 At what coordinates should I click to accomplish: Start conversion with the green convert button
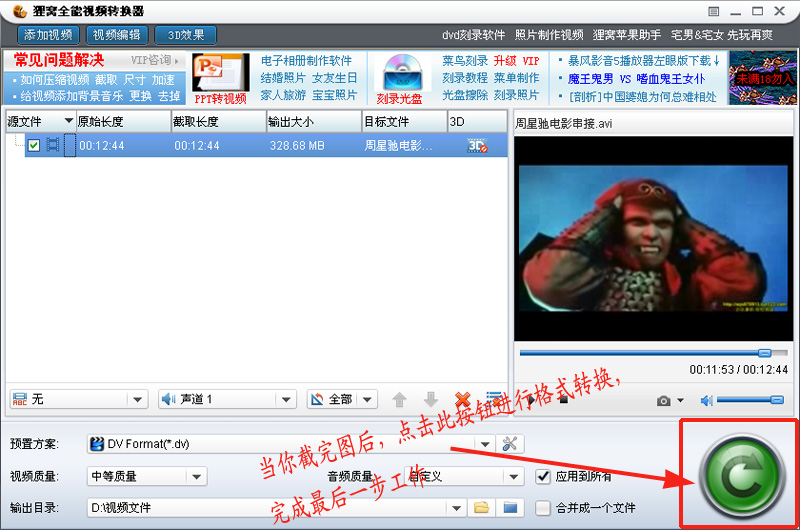coord(741,475)
